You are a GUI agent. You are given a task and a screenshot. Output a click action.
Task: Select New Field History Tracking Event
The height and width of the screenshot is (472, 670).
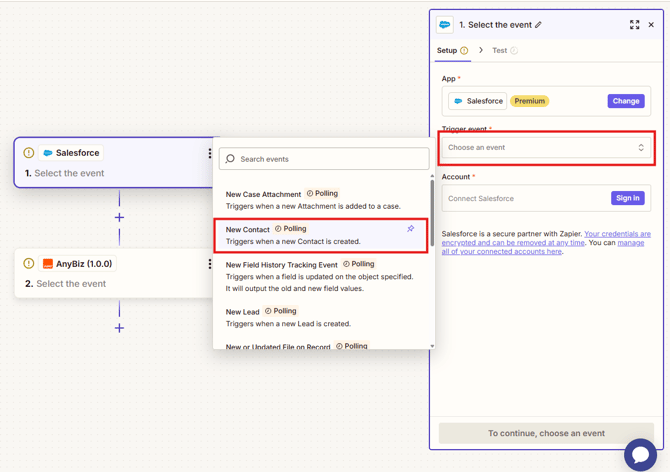(321, 276)
